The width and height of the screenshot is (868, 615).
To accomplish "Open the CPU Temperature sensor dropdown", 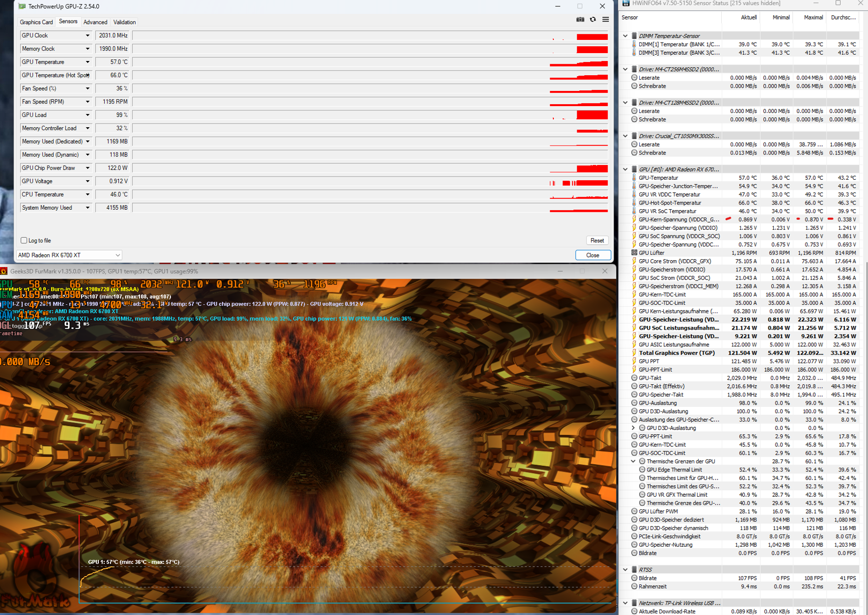I will (87, 194).
